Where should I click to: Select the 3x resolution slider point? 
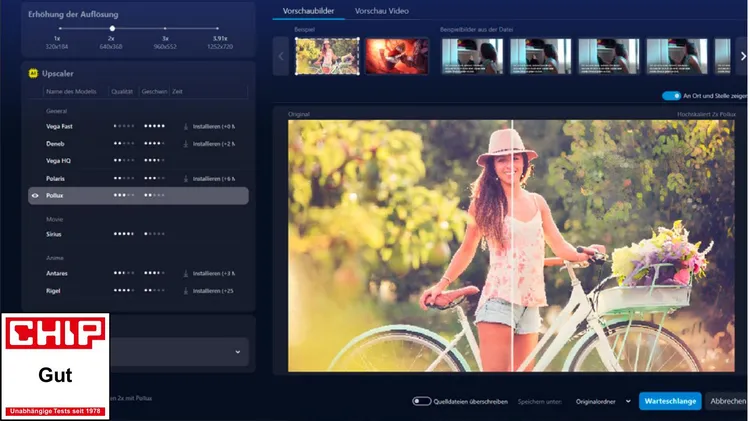pyautogui.click(x=165, y=29)
